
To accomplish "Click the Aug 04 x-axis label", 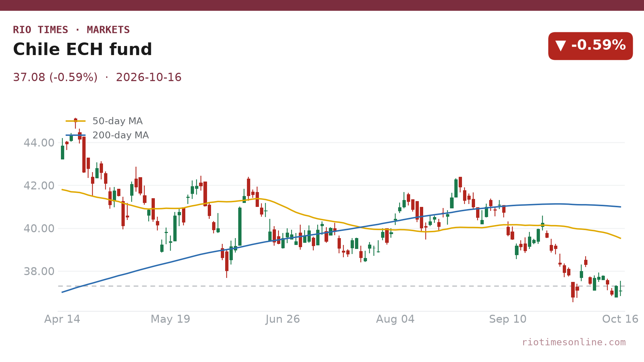I will (x=395, y=319).
